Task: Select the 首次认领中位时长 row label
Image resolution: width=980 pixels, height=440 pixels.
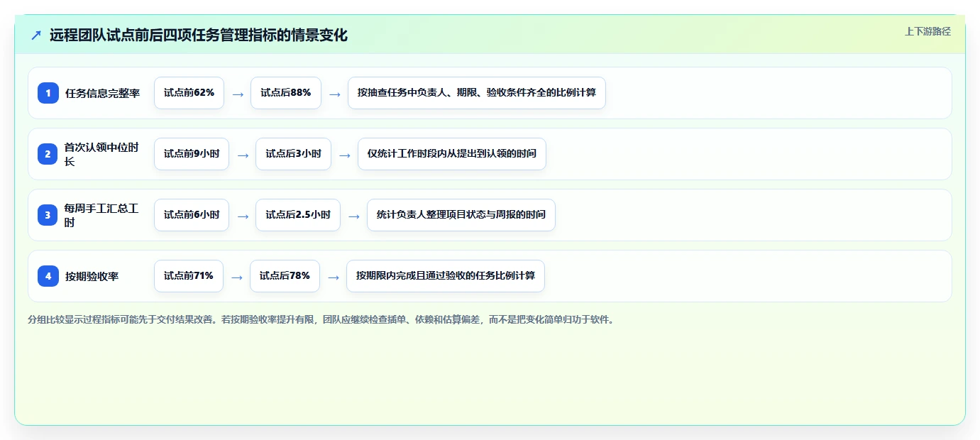Action: click(x=102, y=154)
